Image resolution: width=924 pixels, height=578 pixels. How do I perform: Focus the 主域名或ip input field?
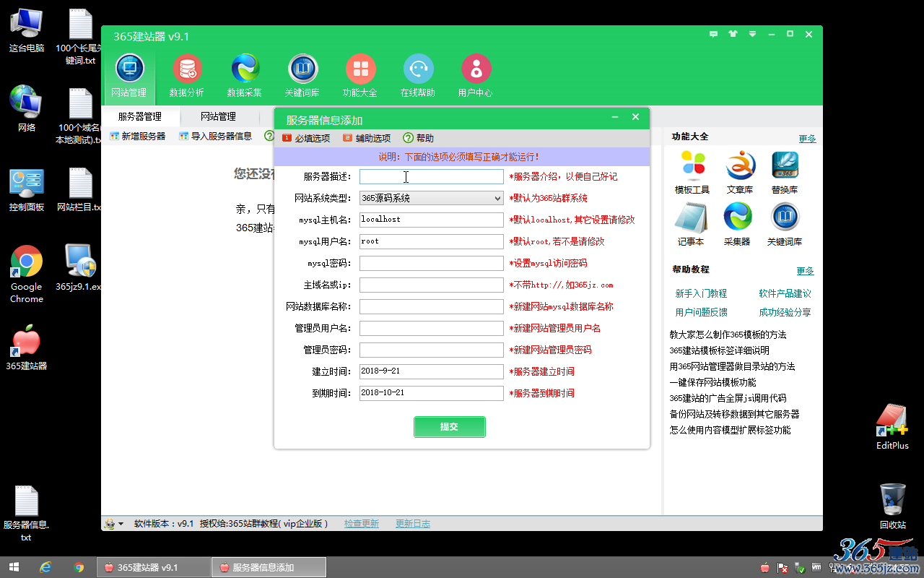point(432,285)
